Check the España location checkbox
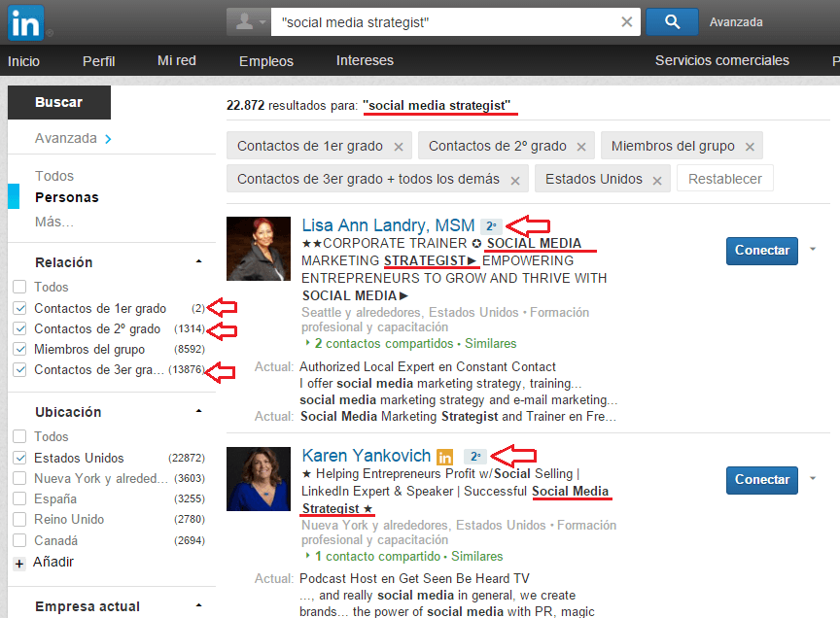840x618 pixels. [x=19, y=498]
